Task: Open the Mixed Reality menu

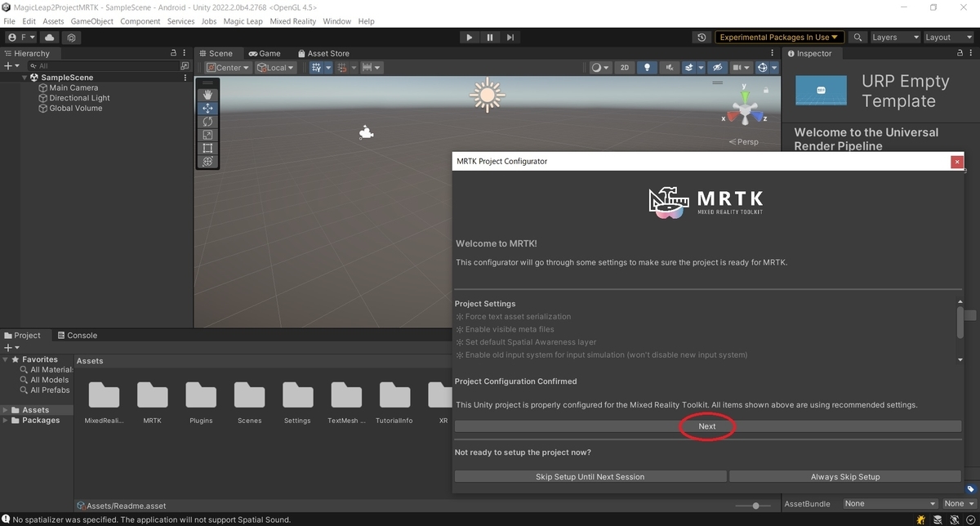Action: (292, 21)
